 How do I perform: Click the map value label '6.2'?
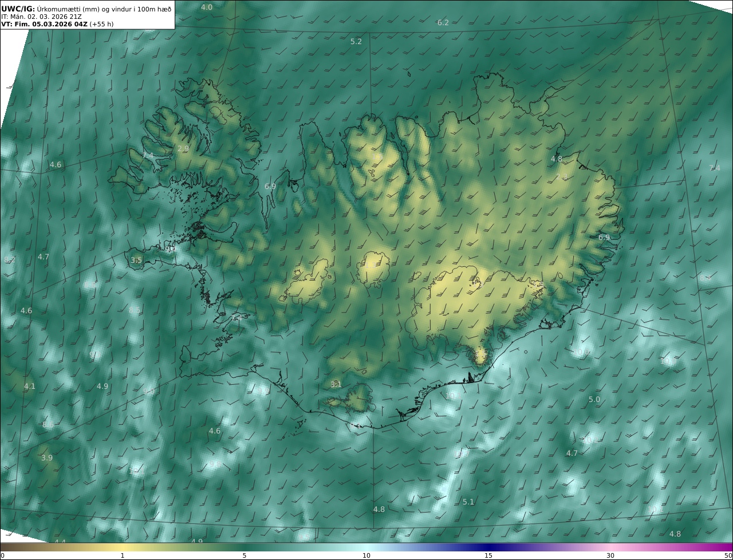click(443, 23)
